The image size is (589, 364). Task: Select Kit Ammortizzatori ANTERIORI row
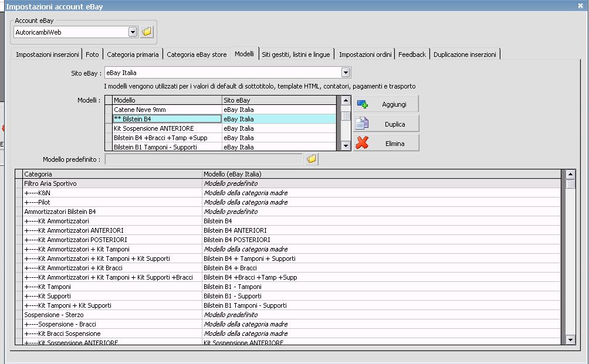[287, 230]
